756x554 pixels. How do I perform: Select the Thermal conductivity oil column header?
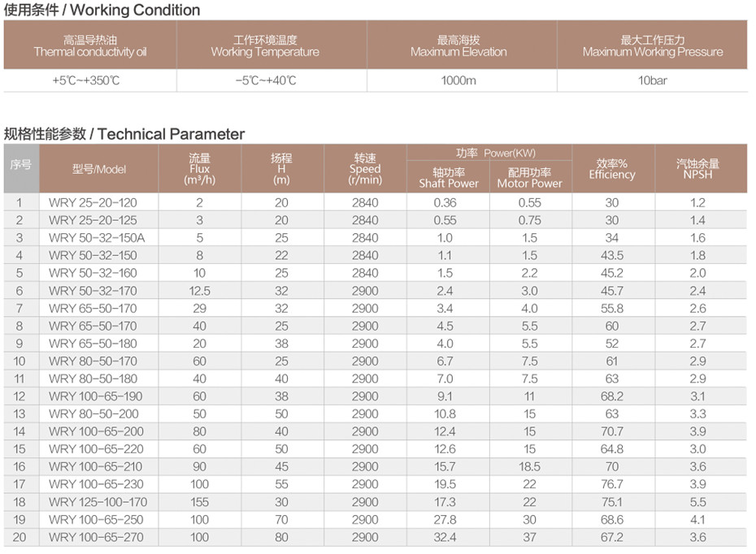pyautogui.click(x=89, y=46)
